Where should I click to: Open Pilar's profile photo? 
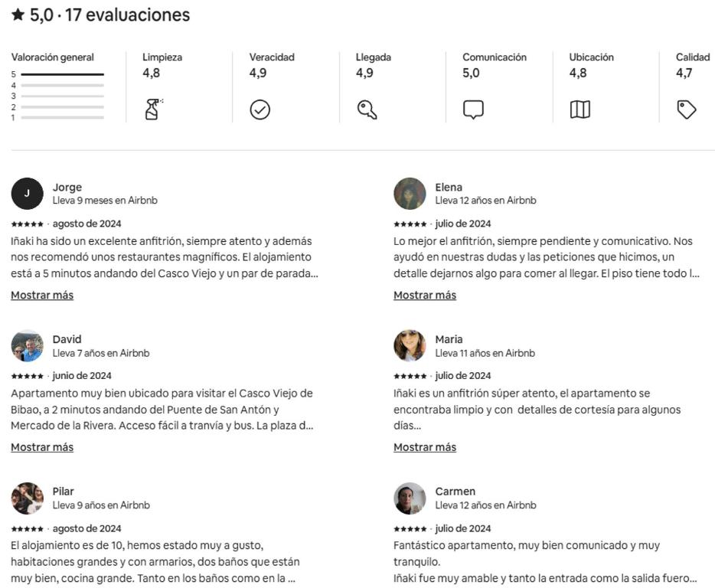[27, 498]
